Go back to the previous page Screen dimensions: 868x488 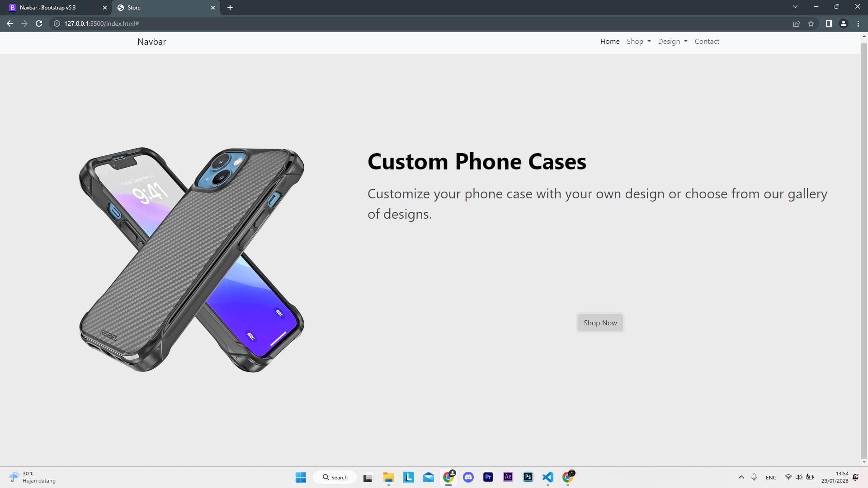10,23
